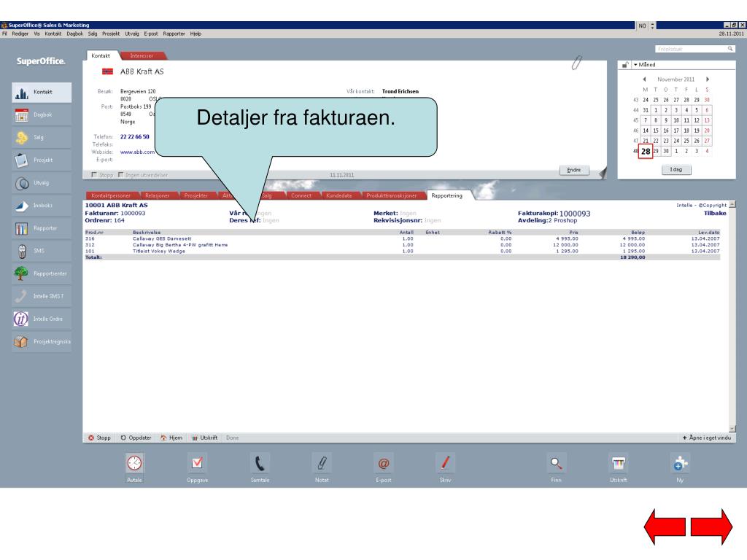The height and width of the screenshot is (560, 747).
Task: Open SMS in sidebar
Action: tap(42, 251)
